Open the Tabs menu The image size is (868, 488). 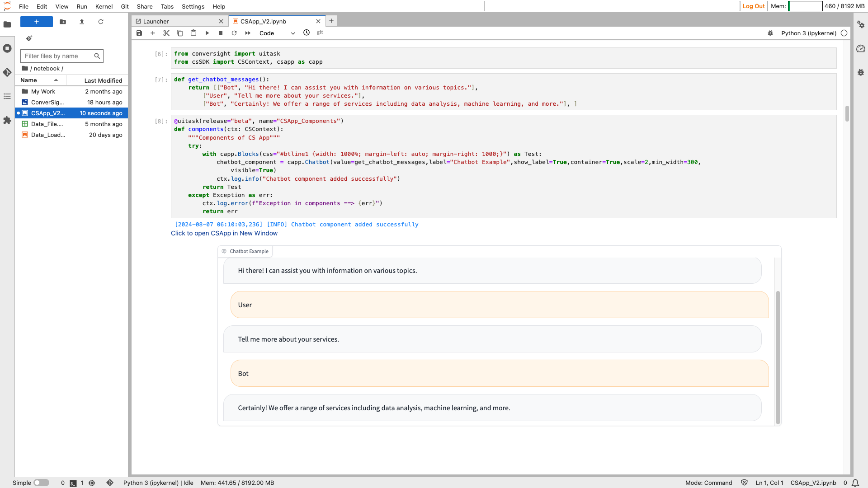(167, 6)
